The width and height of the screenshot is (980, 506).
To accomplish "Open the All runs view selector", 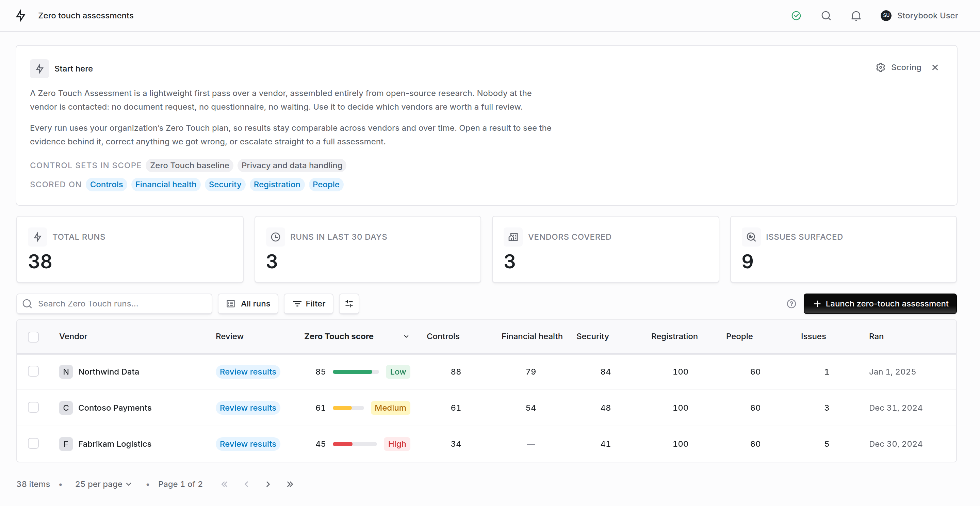I will [248, 303].
